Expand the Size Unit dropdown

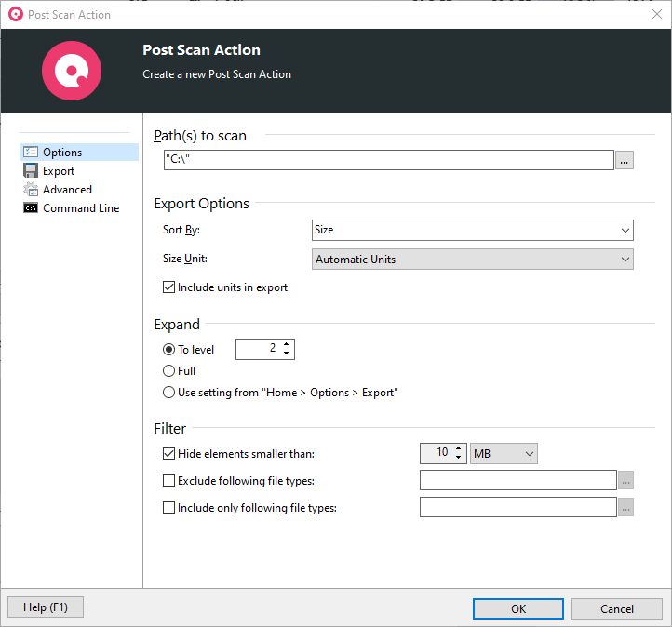tap(472, 260)
